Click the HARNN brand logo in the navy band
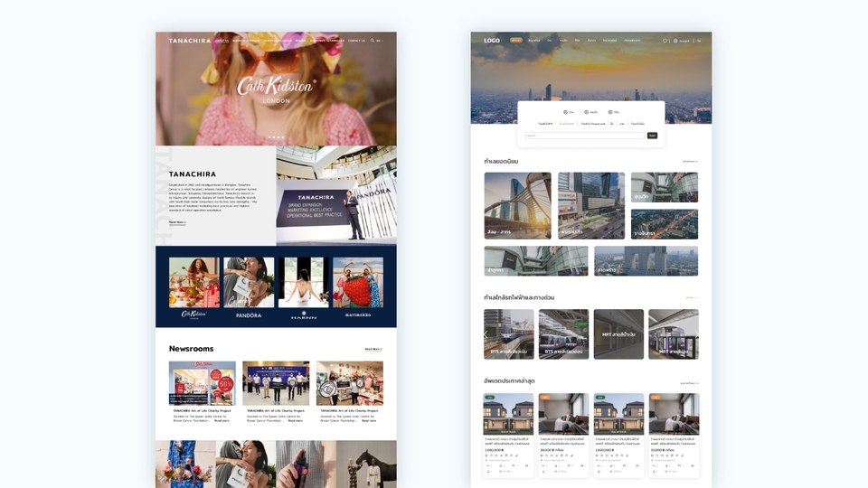The width and height of the screenshot is (868, 488). 304,316
